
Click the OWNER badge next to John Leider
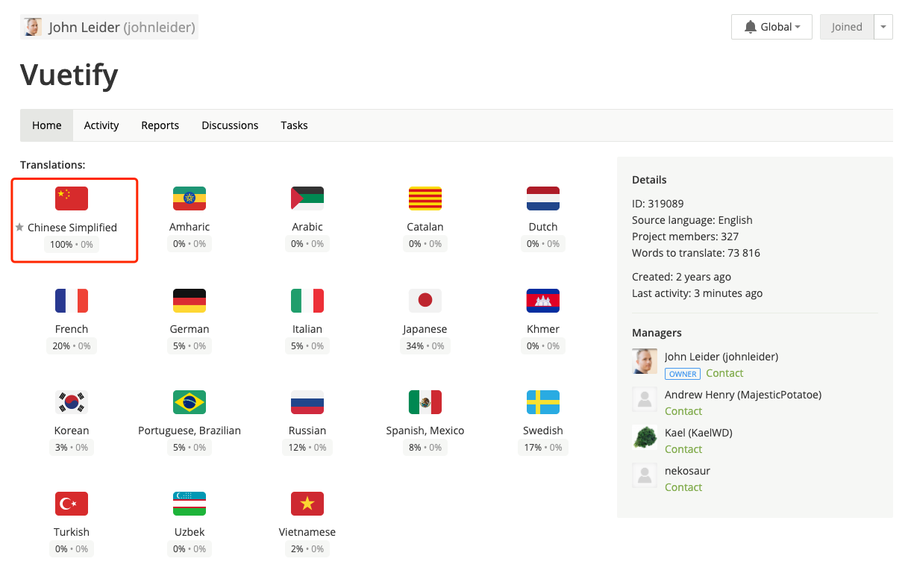point(682,373)
